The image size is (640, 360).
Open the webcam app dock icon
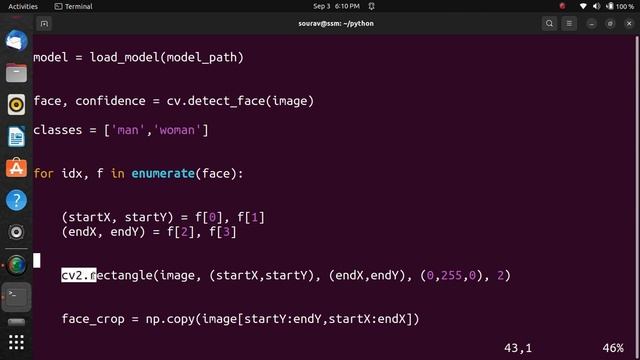tap(16, 232)
